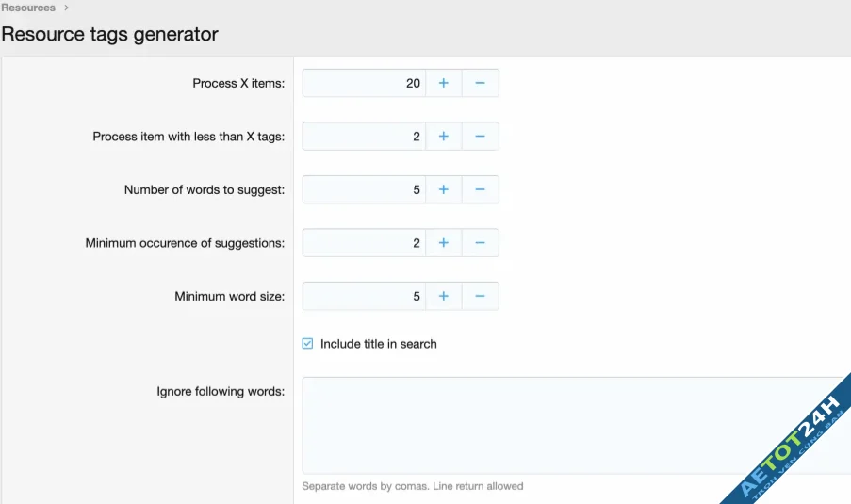Uncheck Include title in search checkbox
The width and height of the screenshot is (851, 504).
(307, 344)
